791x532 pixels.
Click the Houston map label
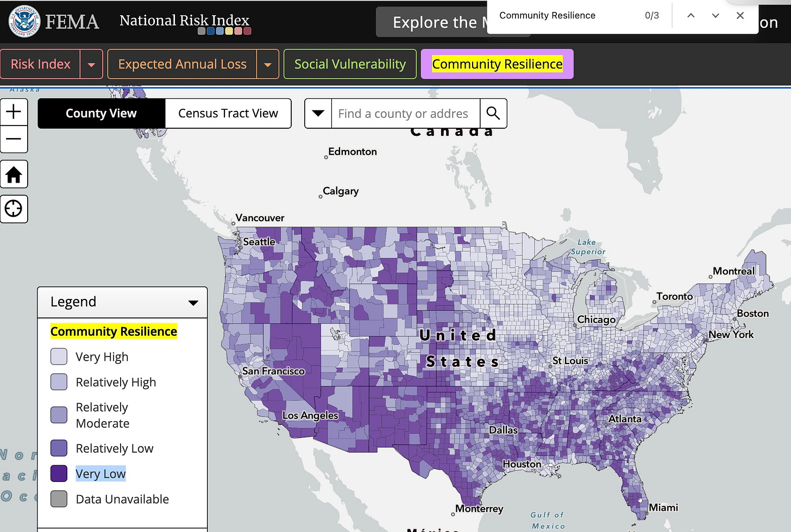tap(522, 464)
